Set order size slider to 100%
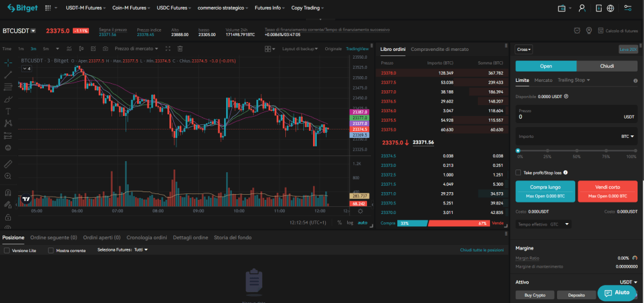Image resolution: width=644 pixels, height=303 pixels. tap(635, 151)
